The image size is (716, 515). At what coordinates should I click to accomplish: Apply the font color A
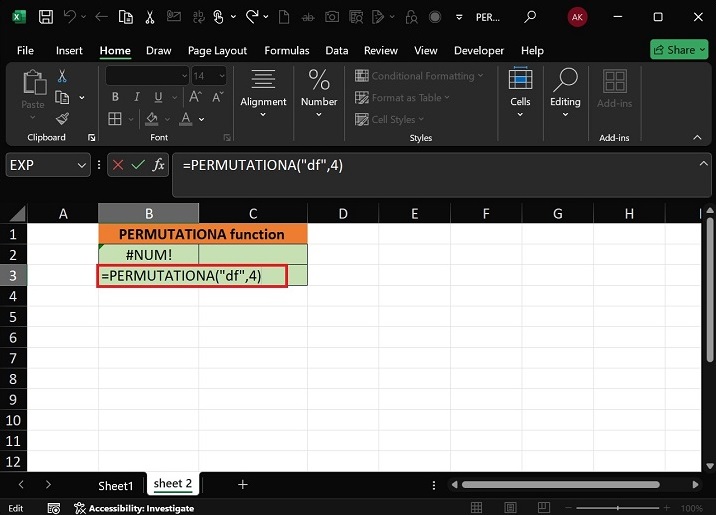coord(185,119)
